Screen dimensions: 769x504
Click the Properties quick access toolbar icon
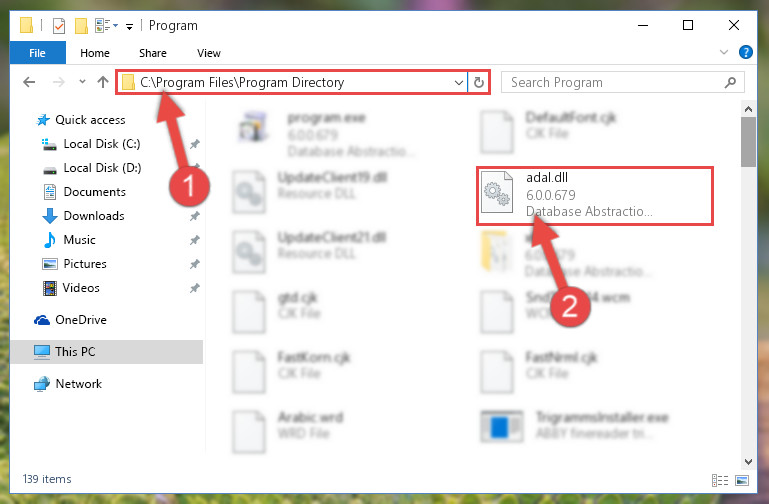59,25
